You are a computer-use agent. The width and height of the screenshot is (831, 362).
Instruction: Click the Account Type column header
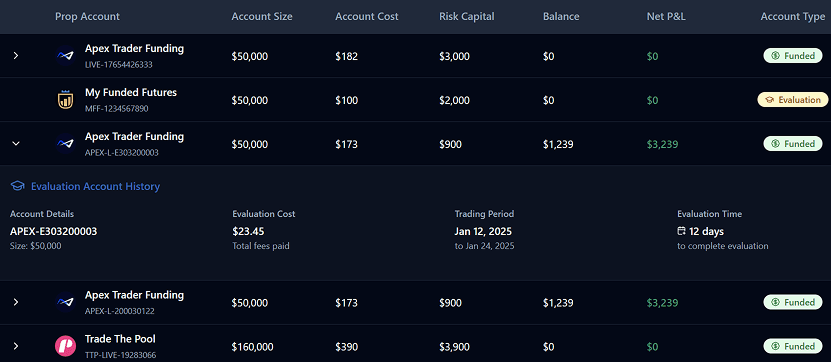pyautogui.click(x=793, y=16)
